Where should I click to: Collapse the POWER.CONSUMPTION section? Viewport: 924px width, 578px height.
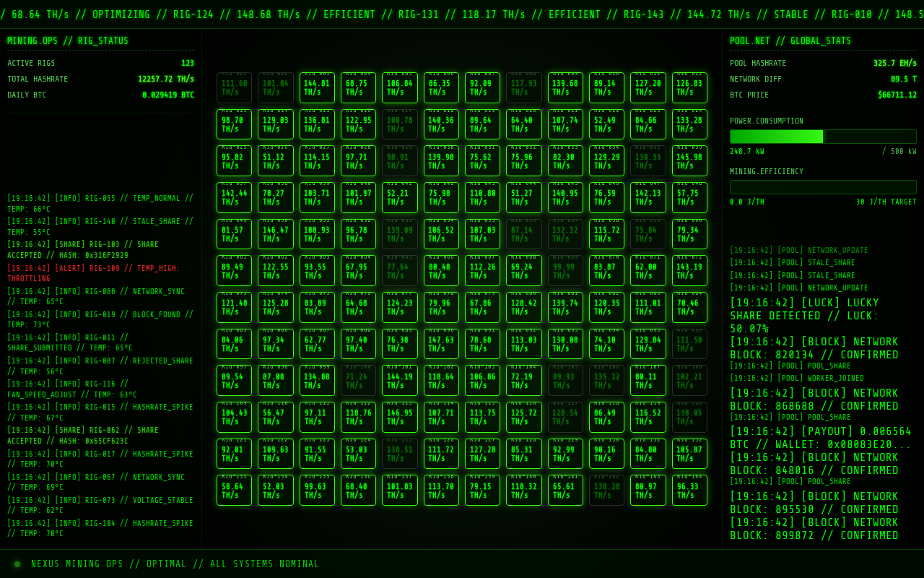click(x=764, y=122)
